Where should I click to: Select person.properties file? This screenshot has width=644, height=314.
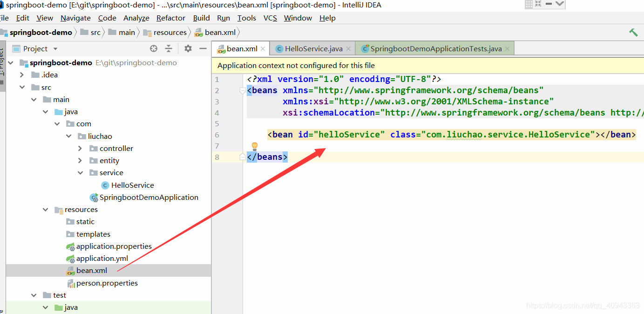tap(107, 283)
